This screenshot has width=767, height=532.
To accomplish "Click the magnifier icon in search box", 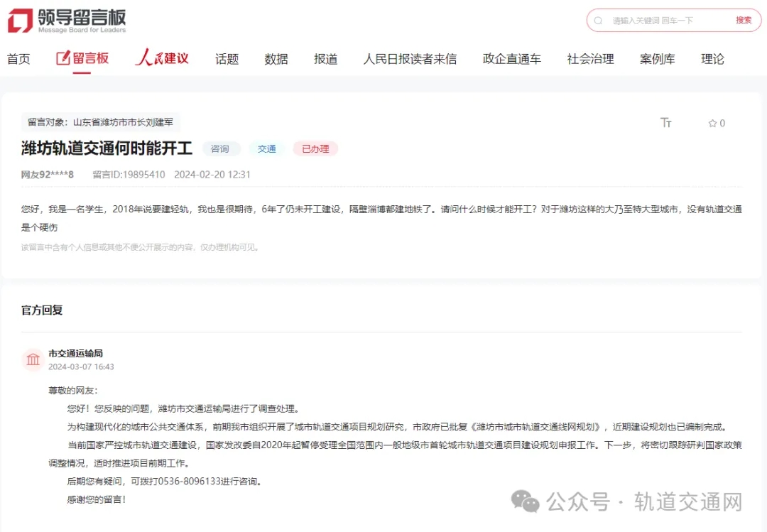I will tap(599, 21).
